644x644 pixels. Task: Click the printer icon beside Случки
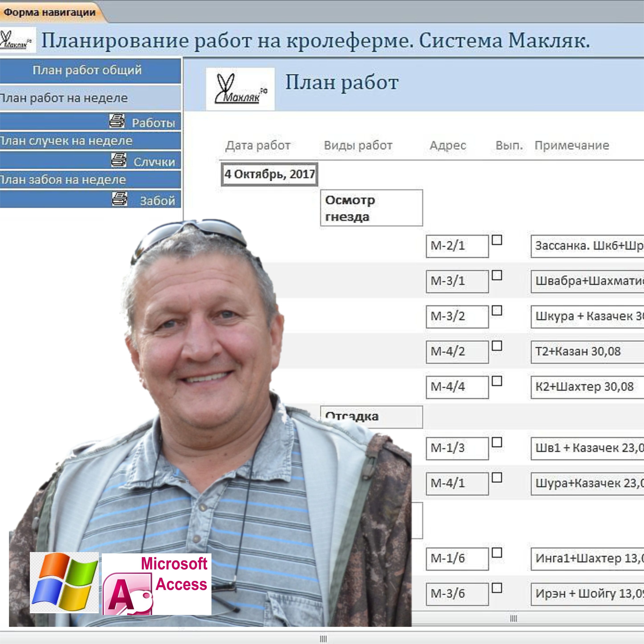coord(119,160)
